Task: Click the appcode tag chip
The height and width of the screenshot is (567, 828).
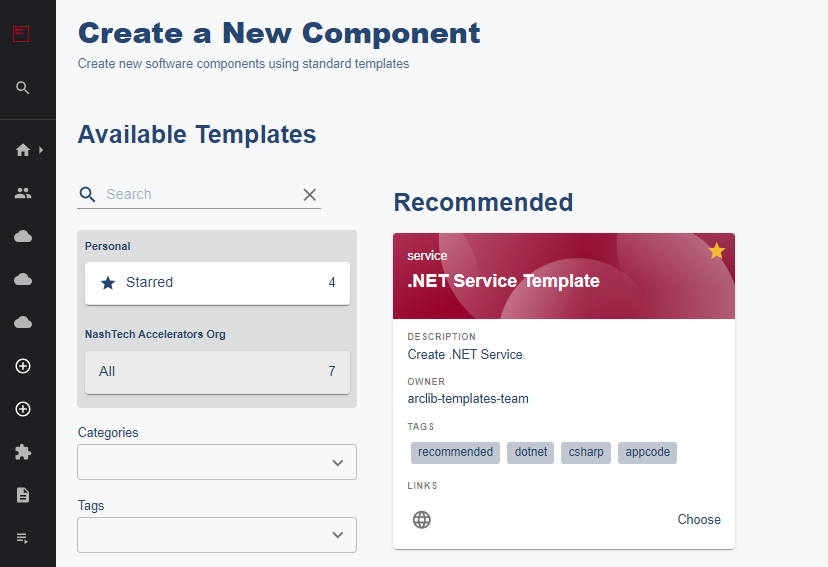Action: [647, 452]
